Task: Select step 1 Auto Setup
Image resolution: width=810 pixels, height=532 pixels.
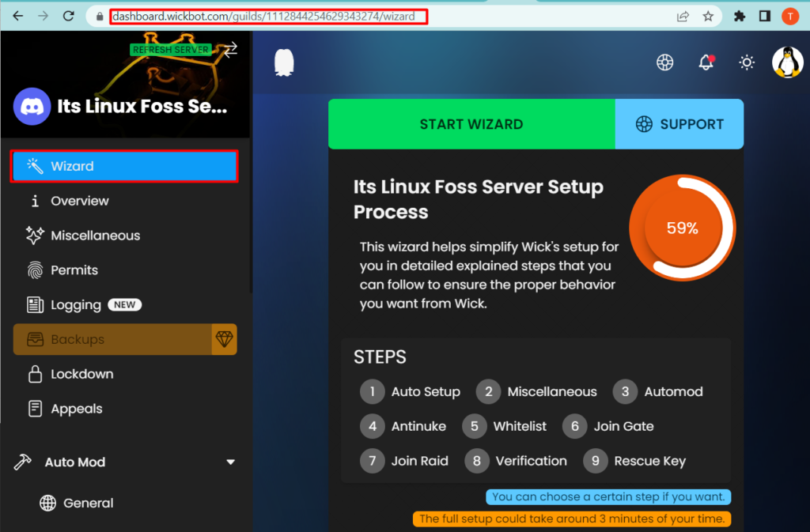Action: click(x=411, y=391)
